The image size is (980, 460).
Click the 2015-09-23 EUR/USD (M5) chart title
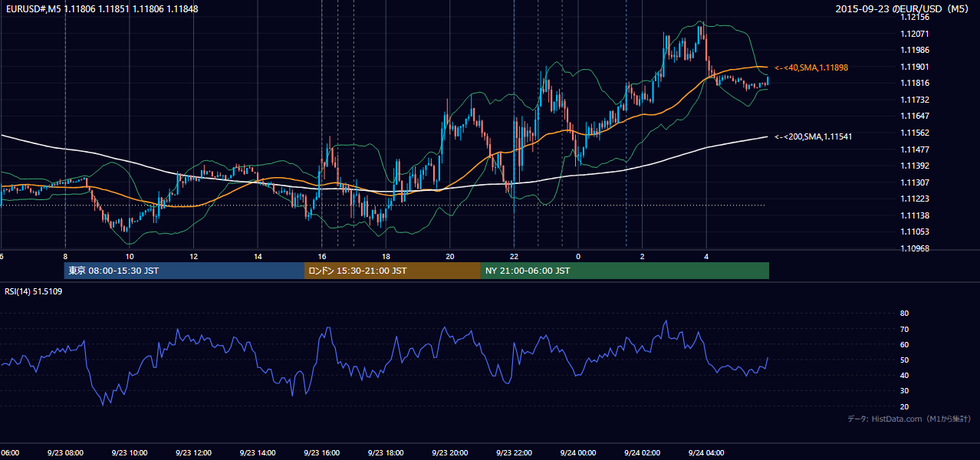(903, 9)
